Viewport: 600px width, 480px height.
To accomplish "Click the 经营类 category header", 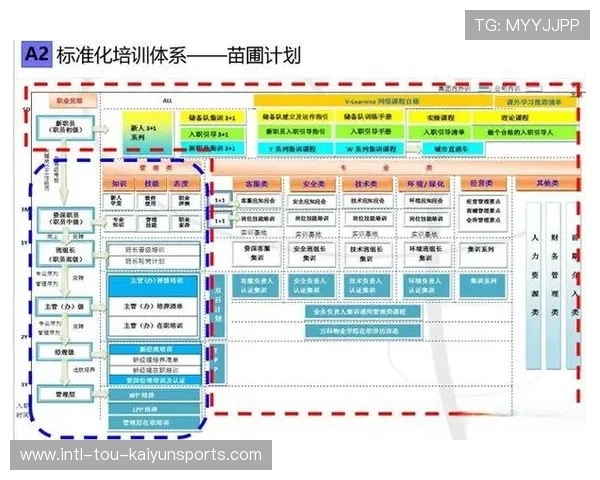I will (483, 184).
